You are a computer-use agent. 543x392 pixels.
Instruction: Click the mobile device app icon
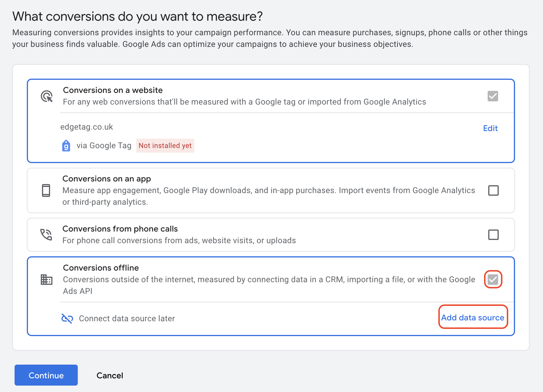[x=46, y=190]
